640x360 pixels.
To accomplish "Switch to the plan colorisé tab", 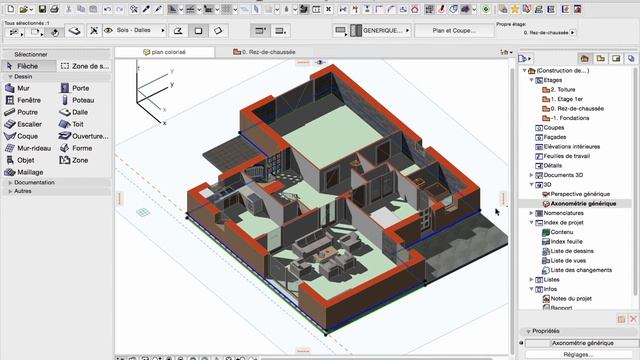I will click(x=164, y=52).
